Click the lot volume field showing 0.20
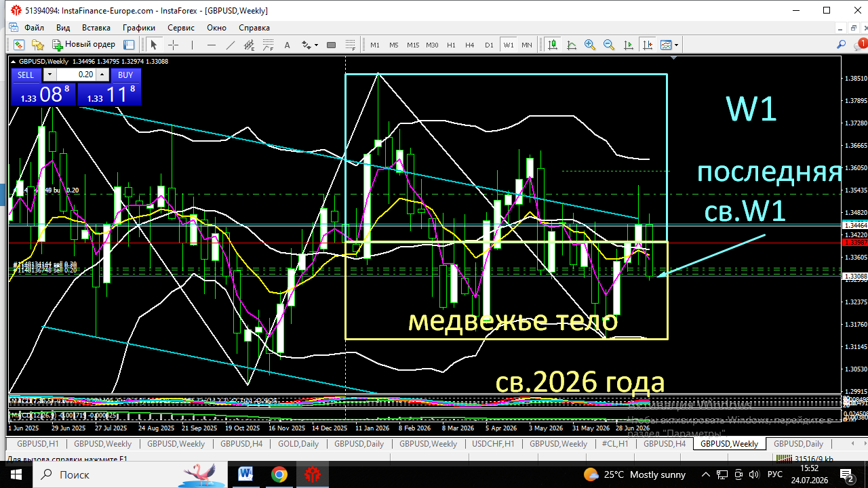The image size is (868, 488). pyautogui.click(x=76, y=75)
